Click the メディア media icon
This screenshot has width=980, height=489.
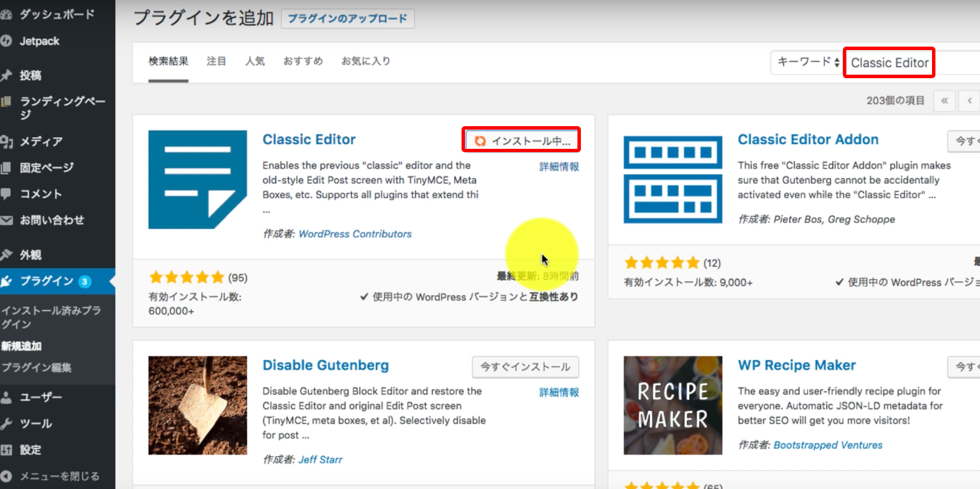coord(5,142)
